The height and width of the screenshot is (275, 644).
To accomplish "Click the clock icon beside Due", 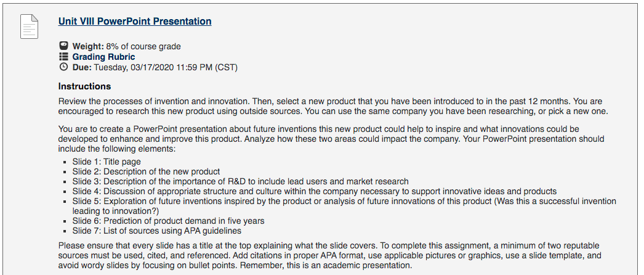I will [63, 67].
